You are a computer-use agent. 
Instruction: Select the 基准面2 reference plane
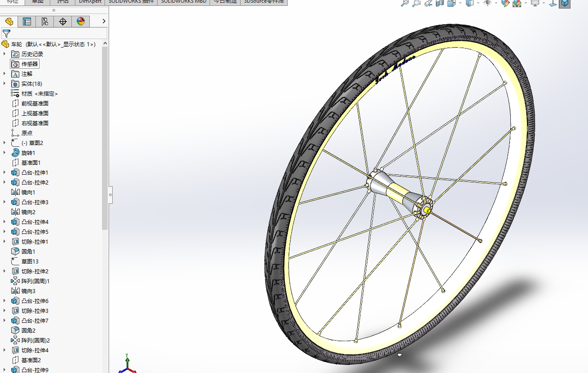click(26, 360)
